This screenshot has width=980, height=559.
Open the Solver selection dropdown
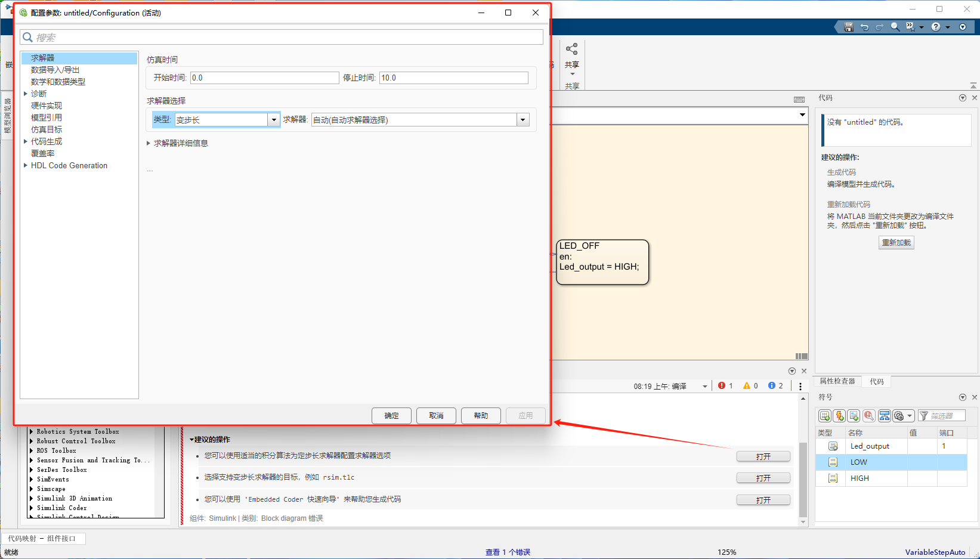(x=523, y=120)
